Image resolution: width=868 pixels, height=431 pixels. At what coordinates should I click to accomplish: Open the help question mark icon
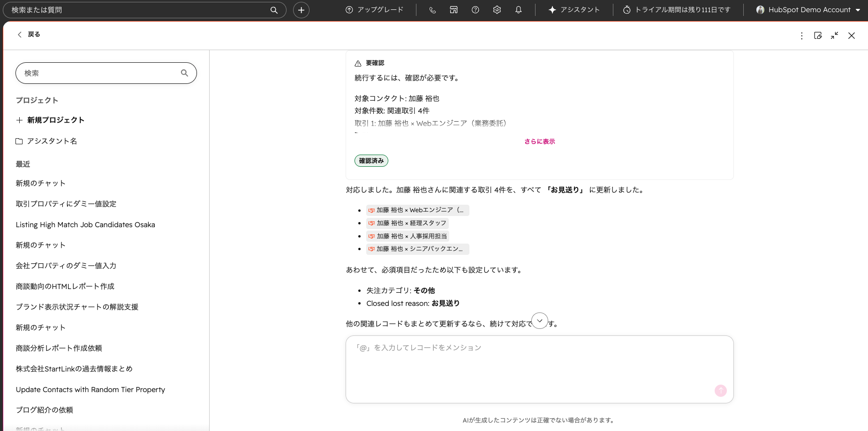(x=475, y=10)
